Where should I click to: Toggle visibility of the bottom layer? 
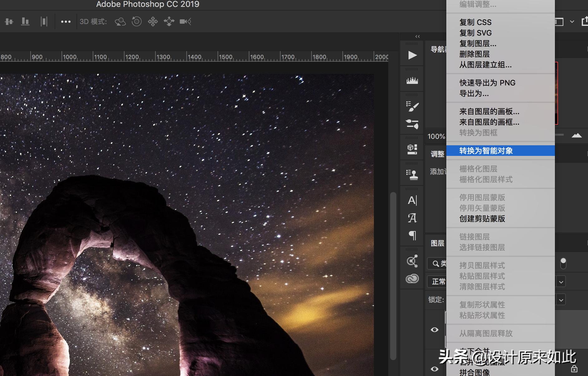tap(435, 369)
